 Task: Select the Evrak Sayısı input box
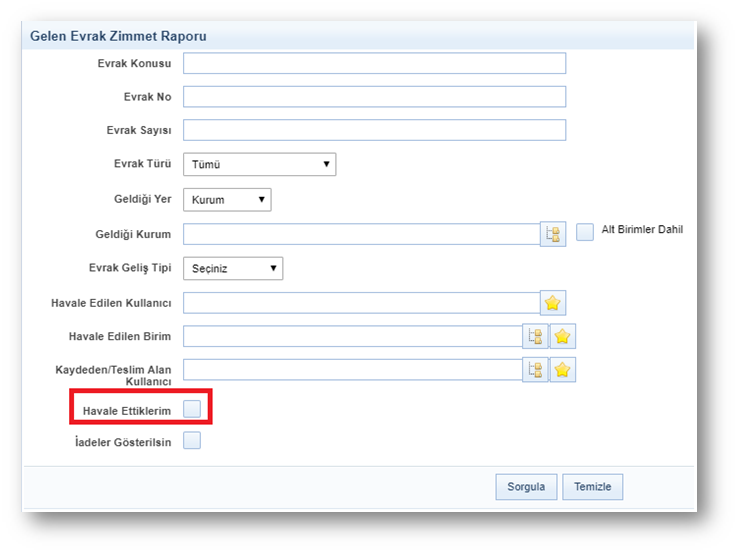[x=374, y=131]
